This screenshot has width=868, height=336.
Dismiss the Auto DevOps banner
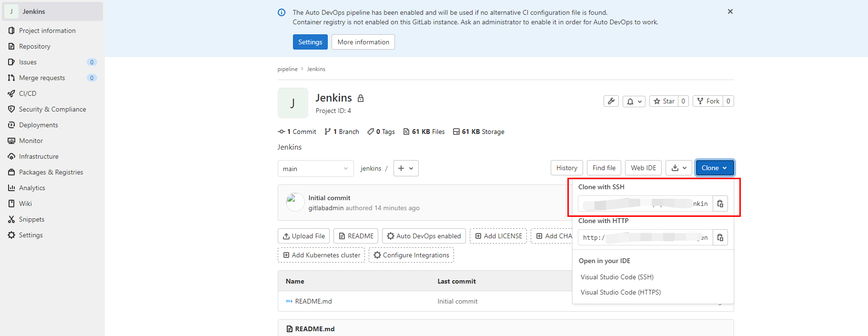pos(730,11)
